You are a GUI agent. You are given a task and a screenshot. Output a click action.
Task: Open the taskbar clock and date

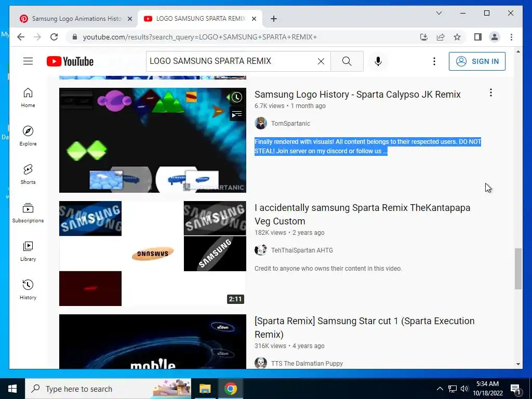pyautogui.click(x=488, y=389)
